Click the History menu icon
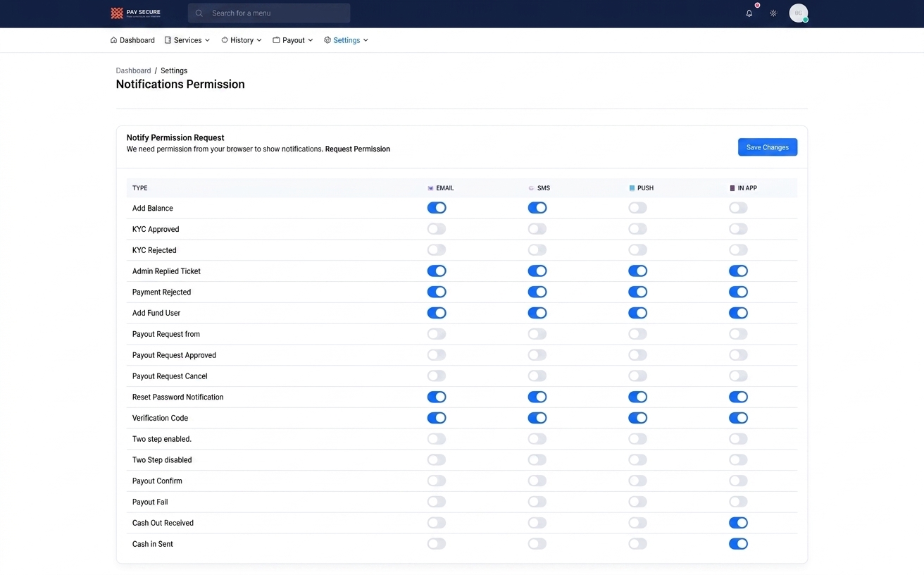 point(225,40)
